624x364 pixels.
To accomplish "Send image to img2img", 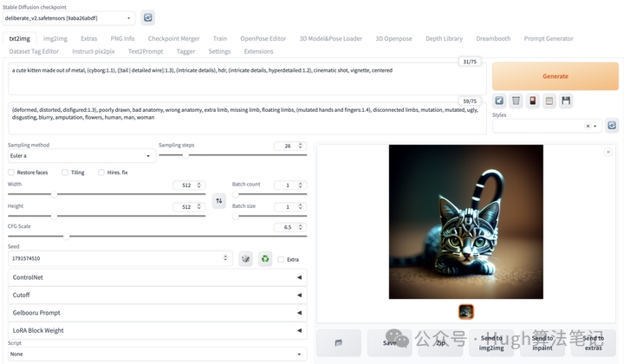I will 491,342.
